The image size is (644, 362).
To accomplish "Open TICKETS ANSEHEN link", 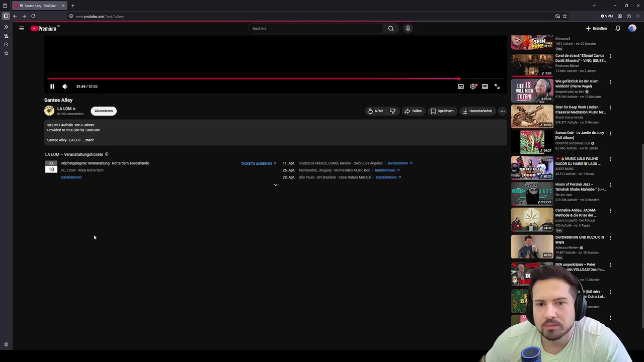I will point(259,163).
